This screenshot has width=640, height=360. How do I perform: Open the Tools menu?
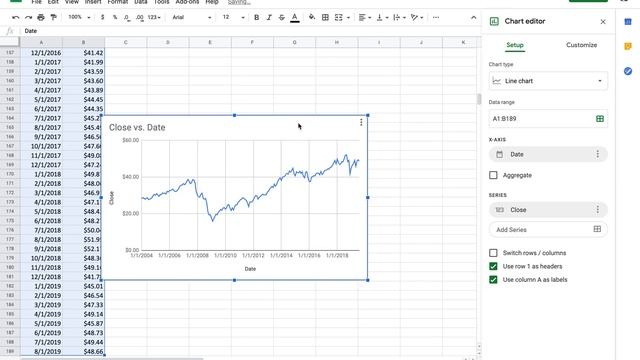pyautogui.click(x=162, y=2)
